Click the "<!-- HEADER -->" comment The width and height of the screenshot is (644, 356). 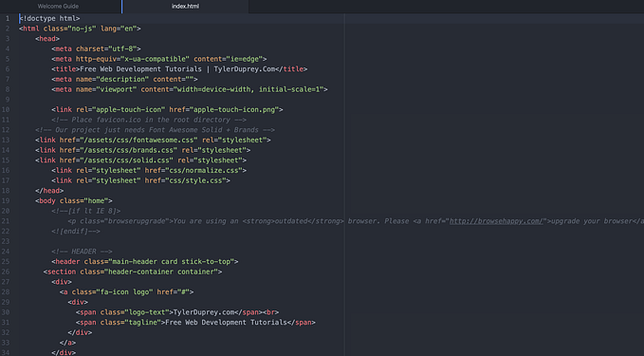pos(82,252)
